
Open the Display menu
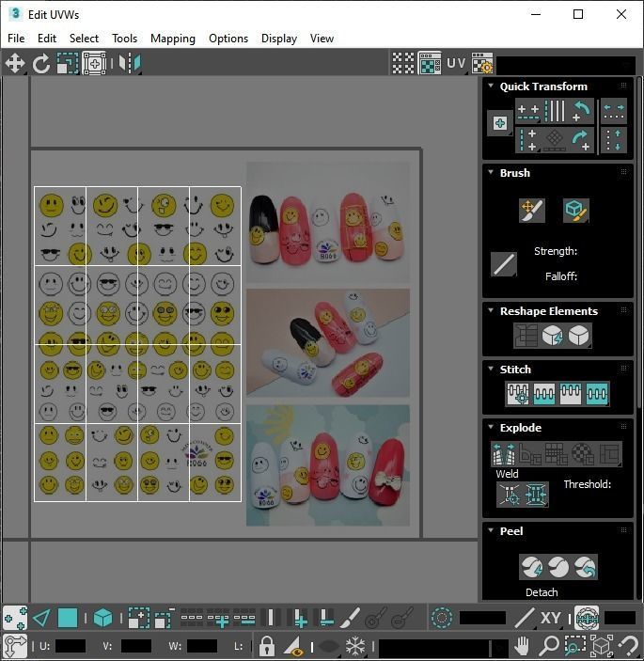click(279, 39)
